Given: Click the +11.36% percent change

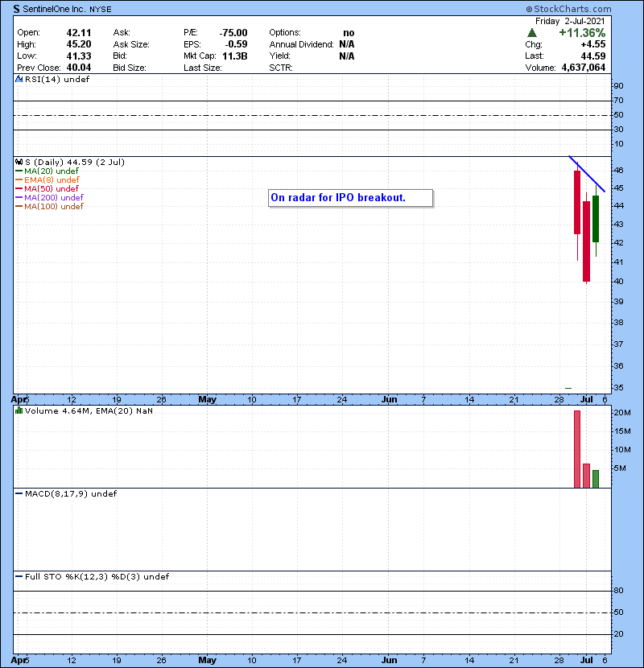Looking at the screenshot, I should 582,33.
